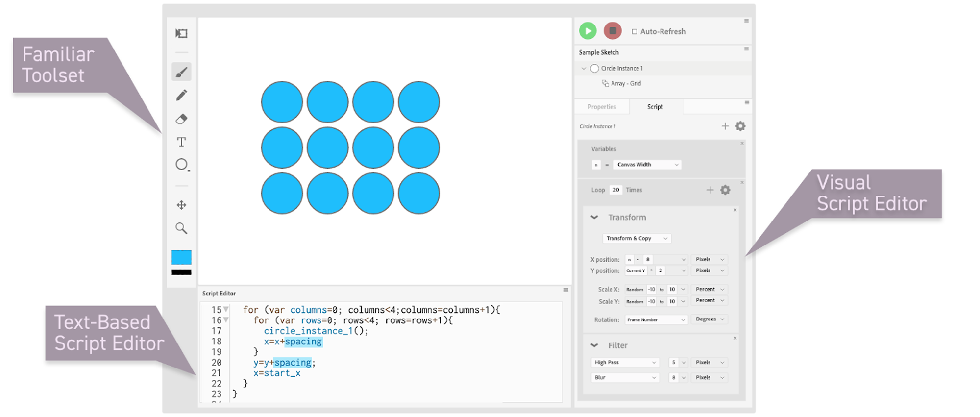Open the Y position expression dropdown arrow

[684, 271]
